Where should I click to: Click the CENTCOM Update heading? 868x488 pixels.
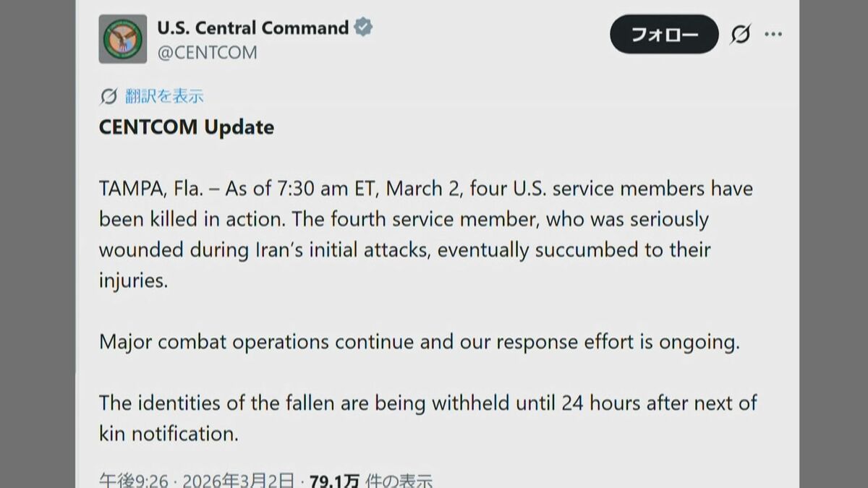[185, 127]
